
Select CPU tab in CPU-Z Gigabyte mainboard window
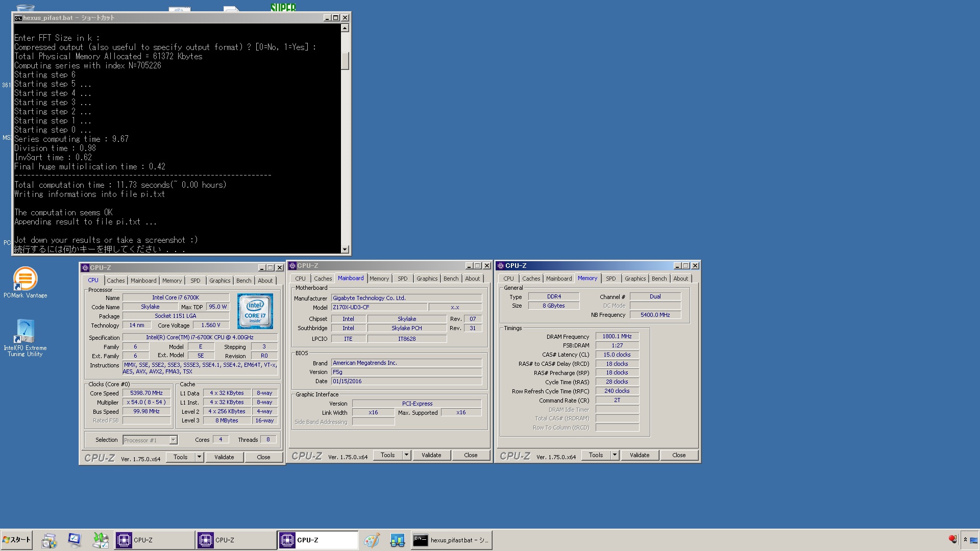point(301,279)
